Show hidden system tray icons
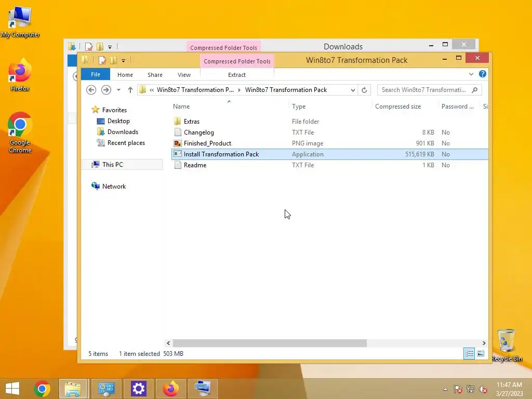The width and height of the screenshot is (532, 399). tap(445, 389)
